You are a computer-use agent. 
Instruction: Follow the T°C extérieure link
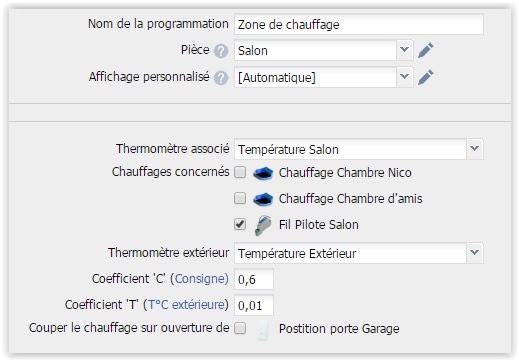coord(186,305)
